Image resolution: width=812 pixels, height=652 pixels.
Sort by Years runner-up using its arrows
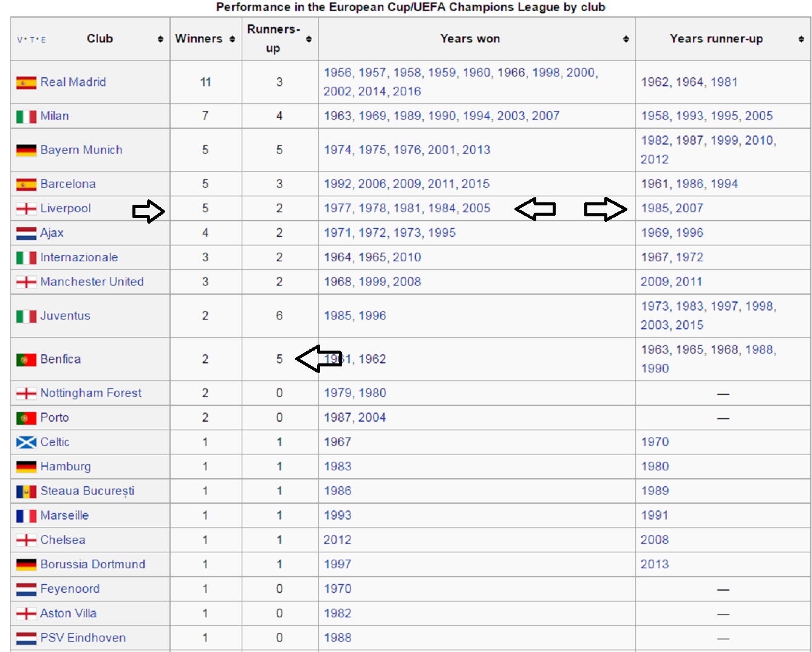[801, 39]
